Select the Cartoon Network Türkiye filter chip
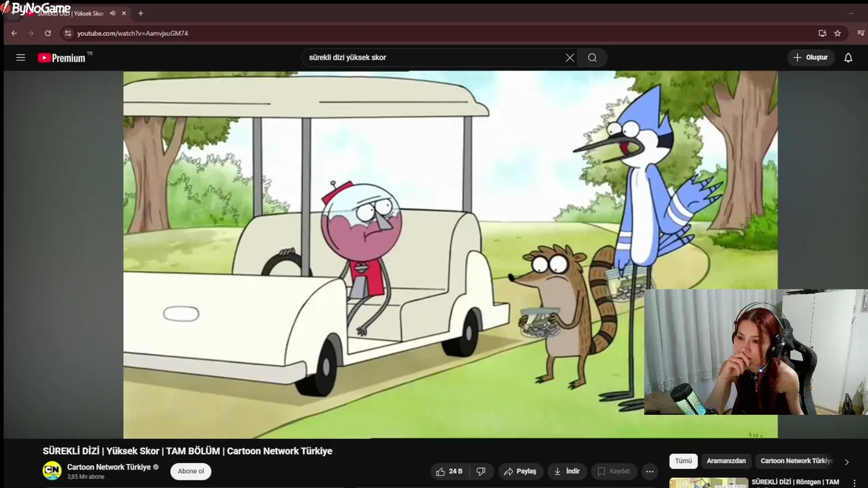This screenshot has width=868, height=488. click(796, 461)
